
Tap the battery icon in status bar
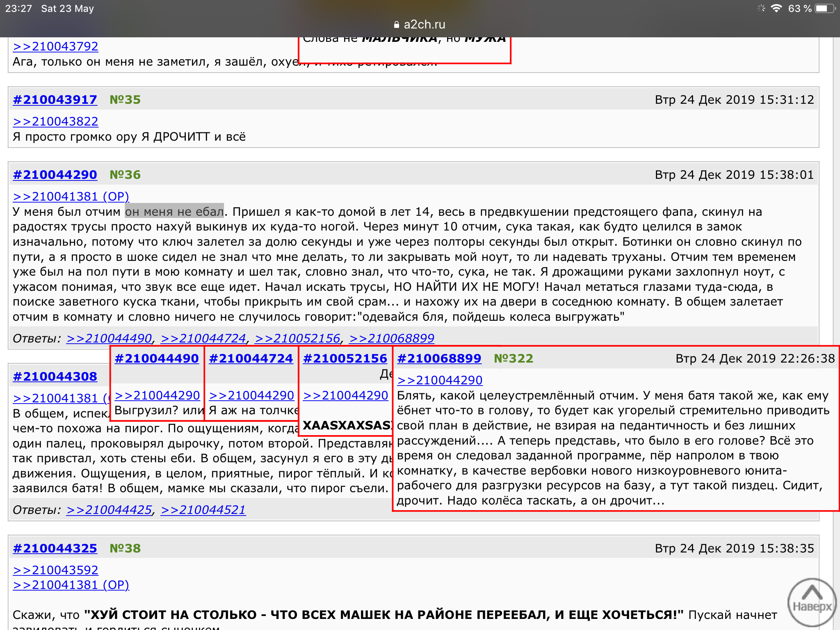(x=825, y=9)
